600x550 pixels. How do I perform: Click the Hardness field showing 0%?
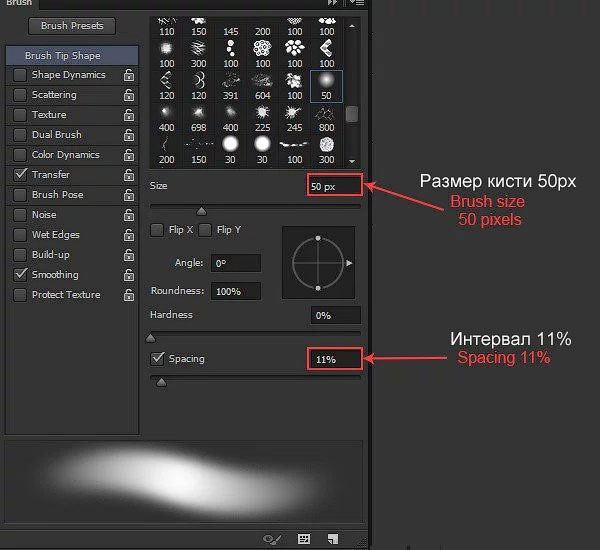click(x=336, y=315)
